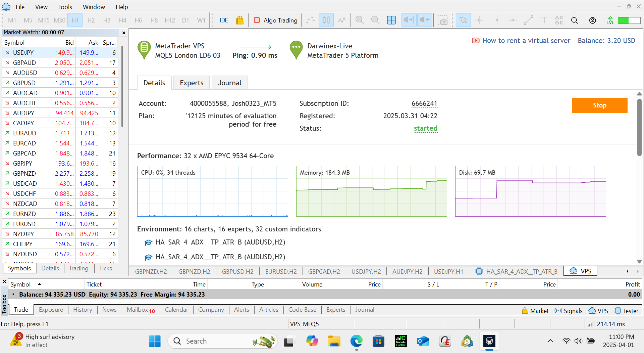Open the depth level LVL icon
The width and height of the screenshot is (644, 353).
pos(610,20)
